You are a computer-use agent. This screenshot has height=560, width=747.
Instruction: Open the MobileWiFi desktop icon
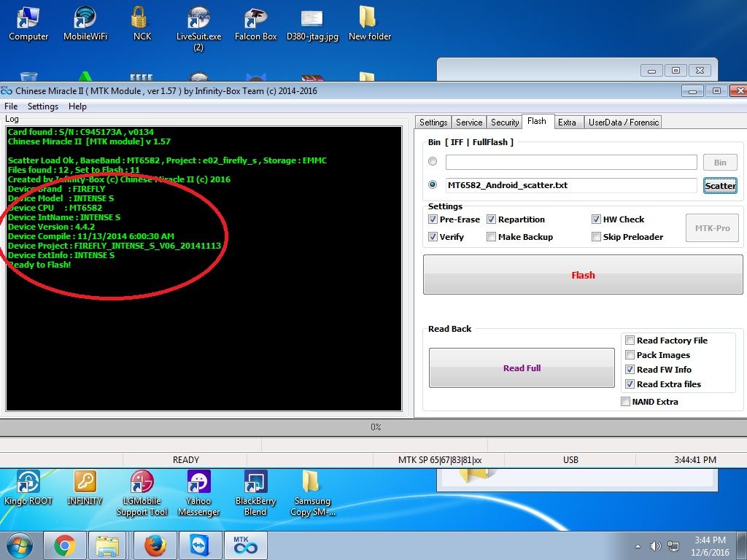85,20
